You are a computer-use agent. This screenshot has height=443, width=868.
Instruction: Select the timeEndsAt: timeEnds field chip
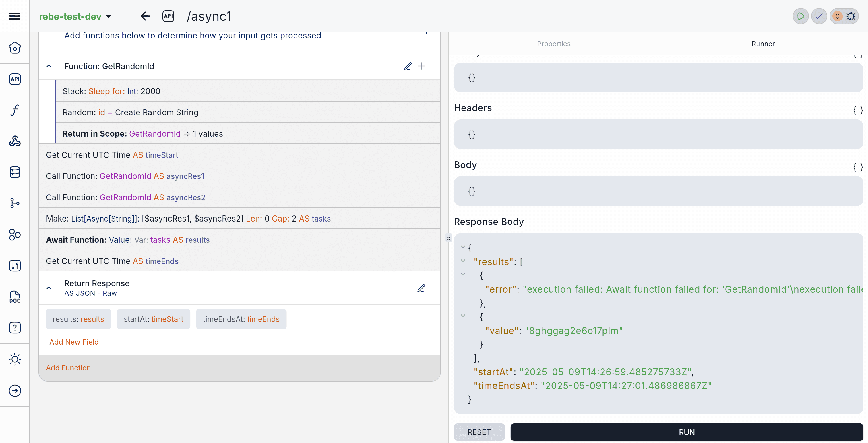[x=241, y=319]
